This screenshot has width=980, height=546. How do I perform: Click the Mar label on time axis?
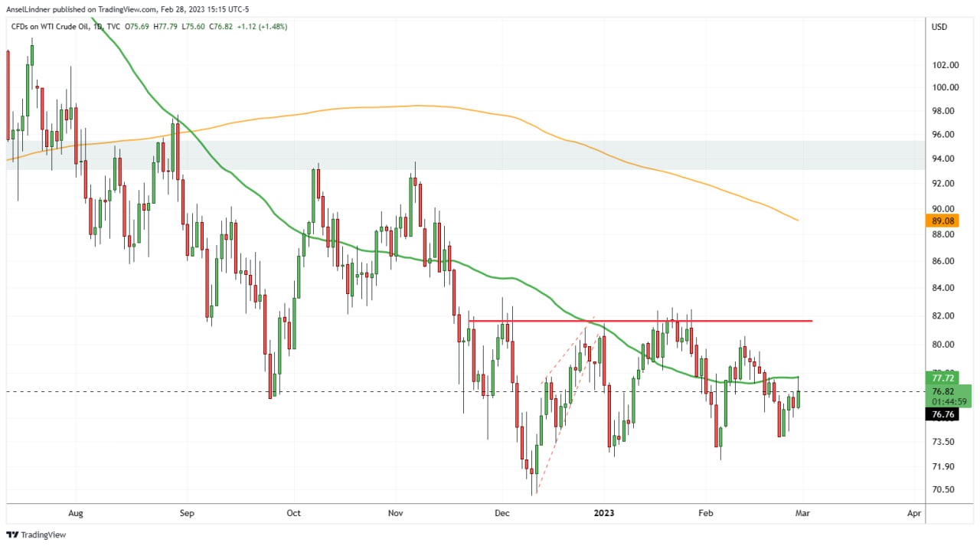pyautogui.click(x=802, y=513)
